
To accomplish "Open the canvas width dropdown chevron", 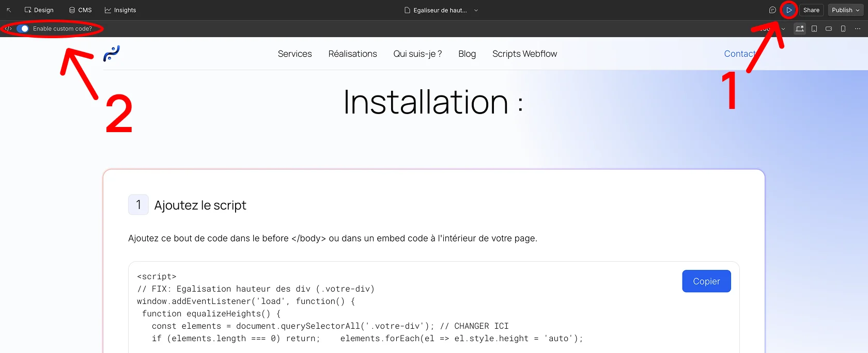I will 783,29.
